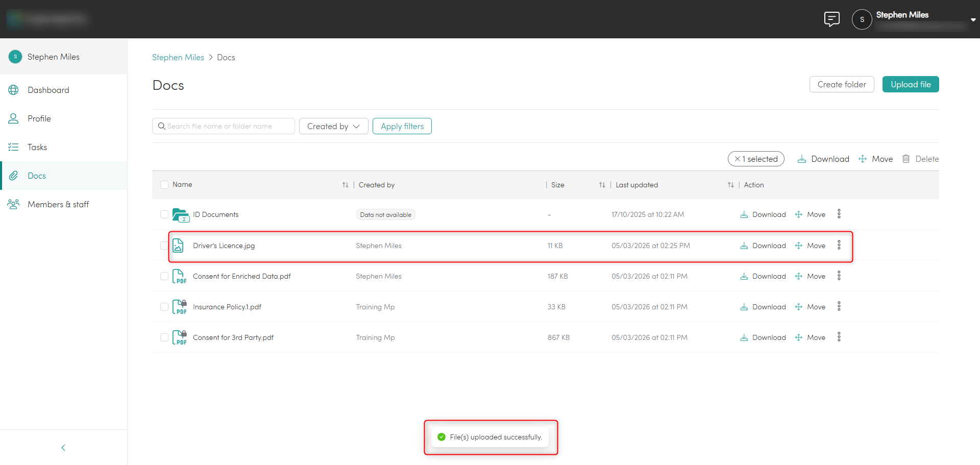Screen dimensions: 980x465
Task: Tick the Consent for Enriched Data.pdf checkbox
Action: 164,276
